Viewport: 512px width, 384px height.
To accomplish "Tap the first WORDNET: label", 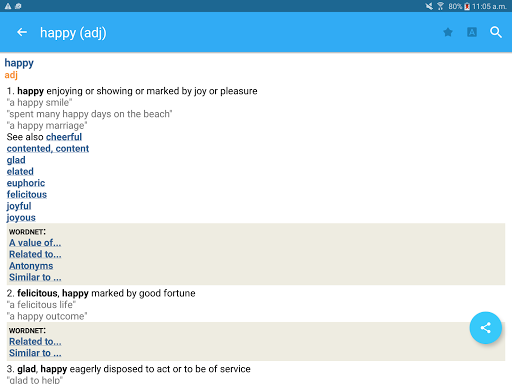I will click(27, 232).
